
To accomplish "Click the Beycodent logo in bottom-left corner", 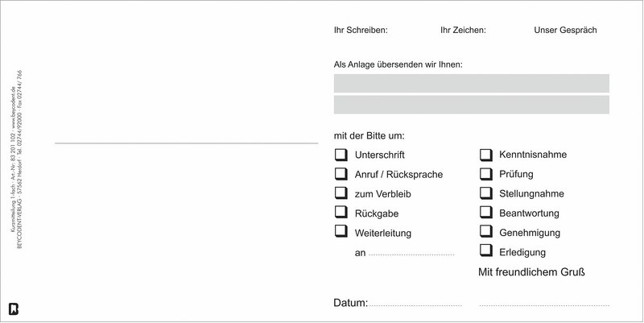I will 13,309.
